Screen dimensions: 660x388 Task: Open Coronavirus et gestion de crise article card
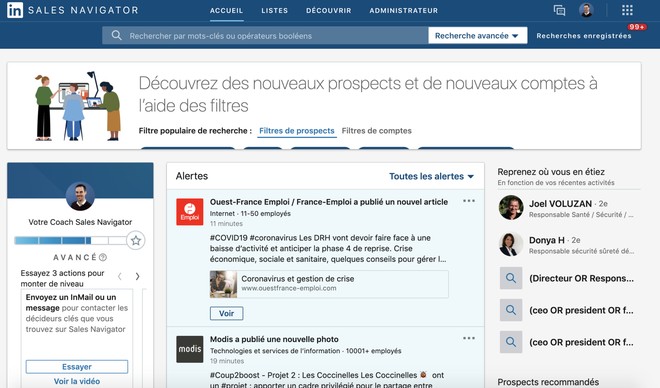(329, 284)
